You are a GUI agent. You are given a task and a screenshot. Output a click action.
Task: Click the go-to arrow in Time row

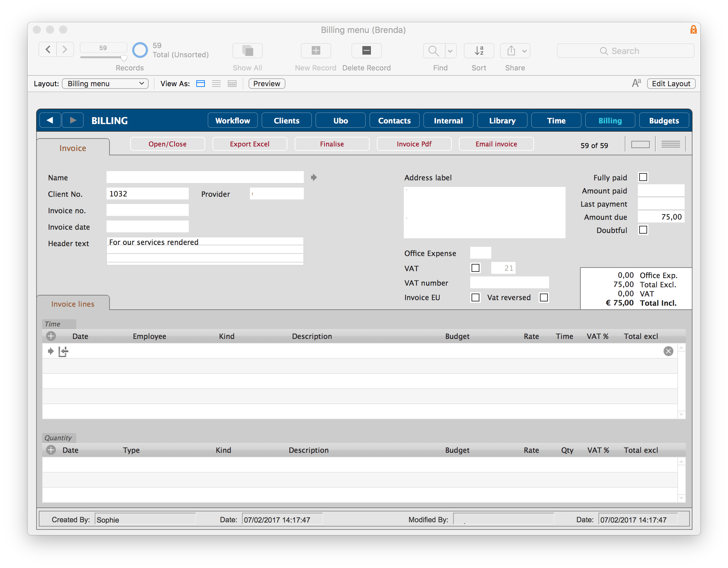(x=50, y=351)
